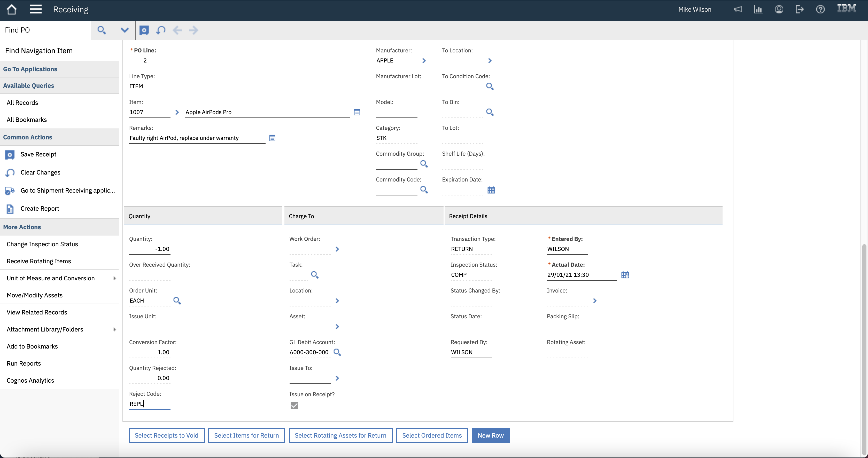Open the Help question mark icon
Screen dimensions: 868x458
(820, 10)
